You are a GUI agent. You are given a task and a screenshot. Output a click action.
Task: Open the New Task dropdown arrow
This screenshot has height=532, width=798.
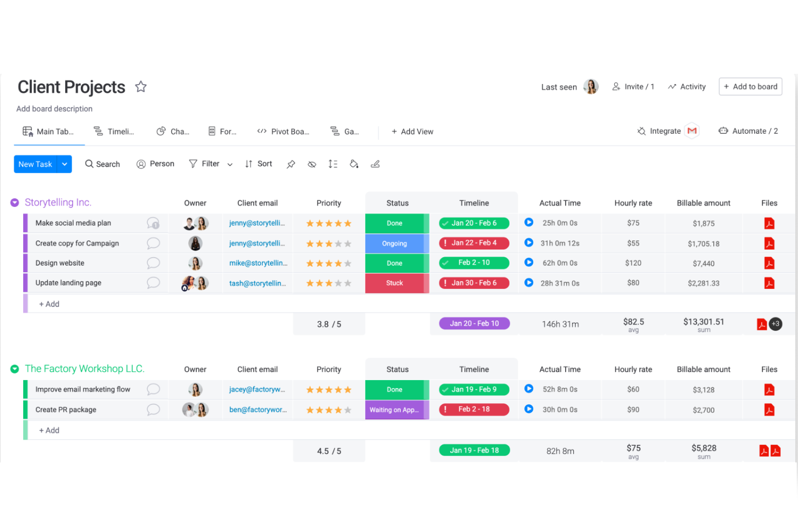(64, 164)
